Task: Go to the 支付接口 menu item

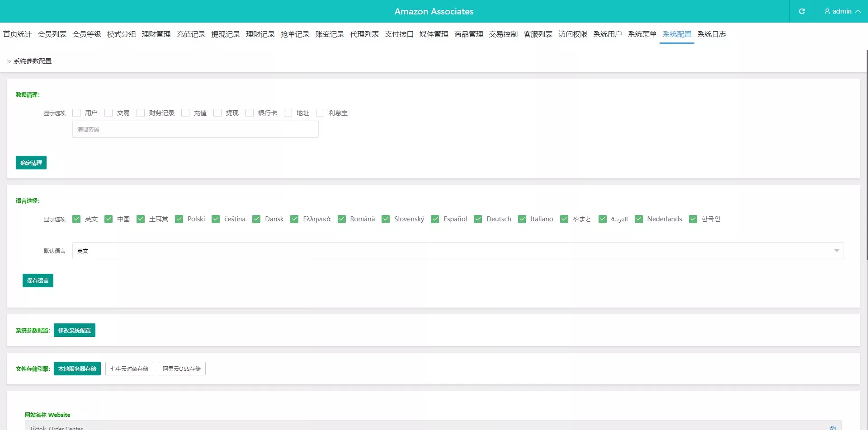Action: [x=399, y=34]
